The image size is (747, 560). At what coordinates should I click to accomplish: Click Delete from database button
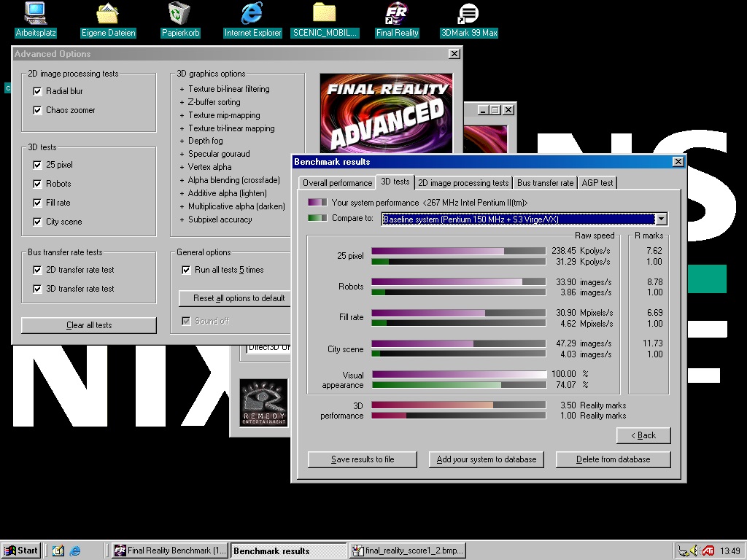613,459
